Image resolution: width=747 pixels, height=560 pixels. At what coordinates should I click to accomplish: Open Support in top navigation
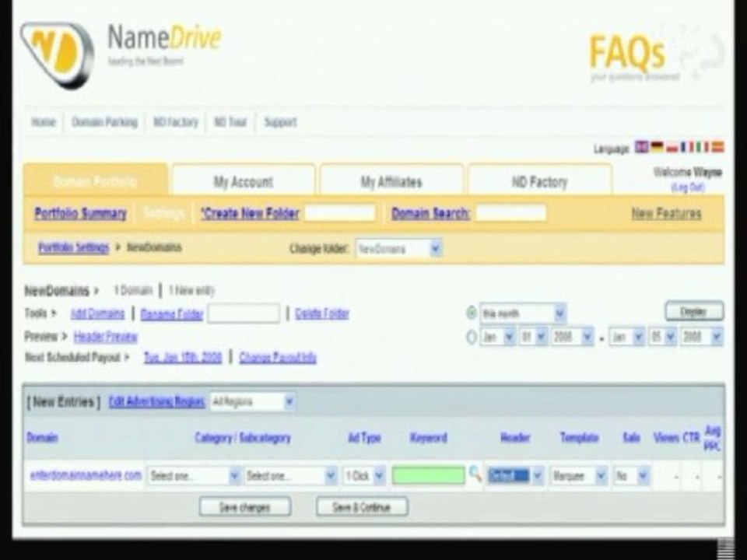[280, 122]
